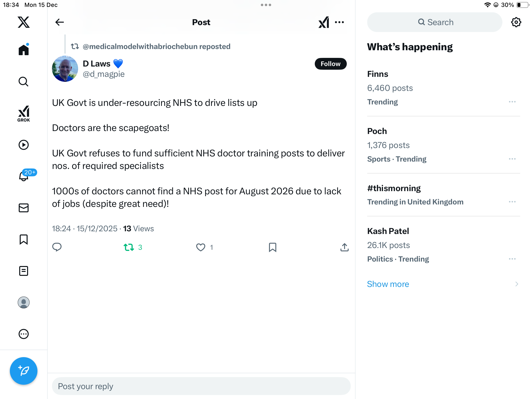Open D Laws profile picture

coord(65,69)
